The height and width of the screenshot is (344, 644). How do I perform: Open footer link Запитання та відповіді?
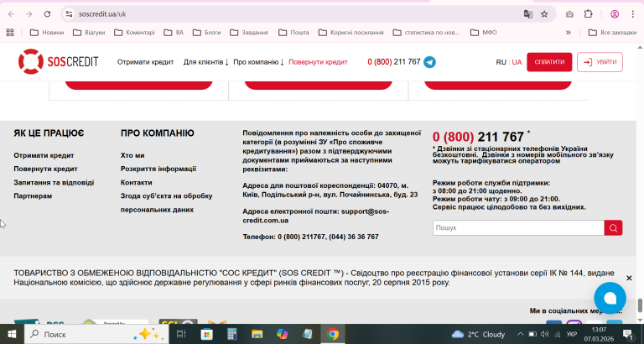[54, 182]
